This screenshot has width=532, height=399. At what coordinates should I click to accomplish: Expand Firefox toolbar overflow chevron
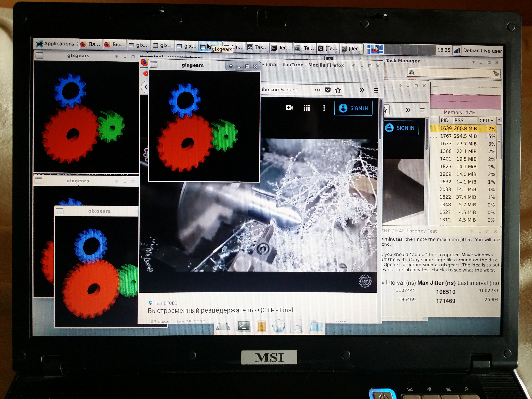(x=362, y=90)
